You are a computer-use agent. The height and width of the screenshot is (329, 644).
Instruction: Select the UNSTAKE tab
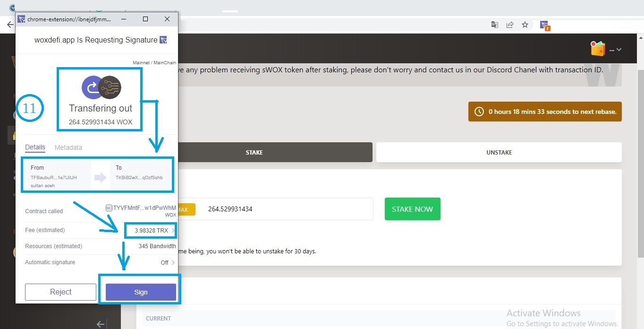[499, 153]
